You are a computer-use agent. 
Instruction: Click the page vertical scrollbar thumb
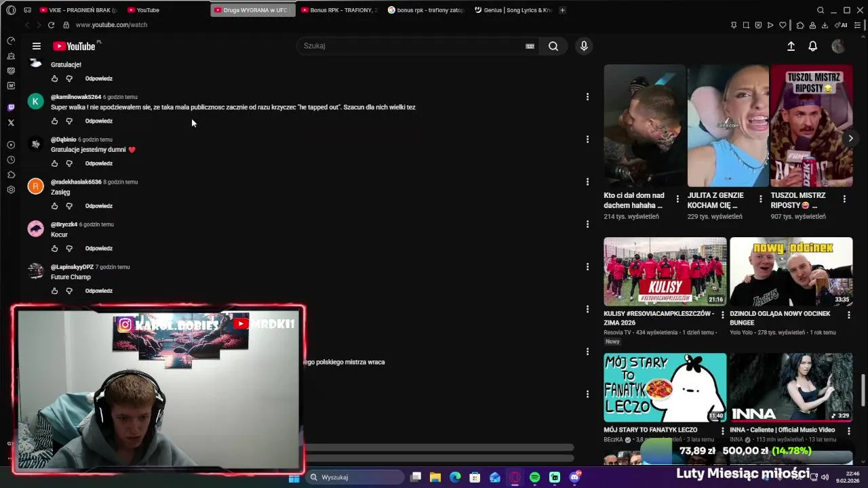[864, 390]
